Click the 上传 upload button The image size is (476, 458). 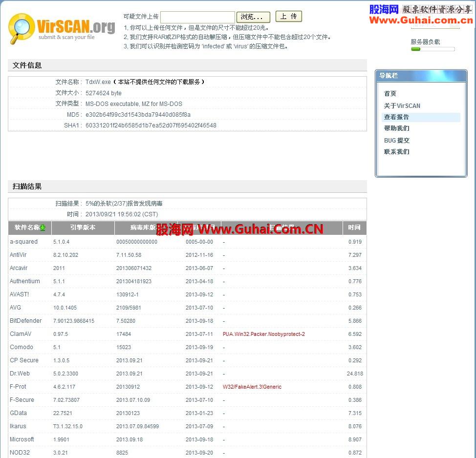point(288,17)
